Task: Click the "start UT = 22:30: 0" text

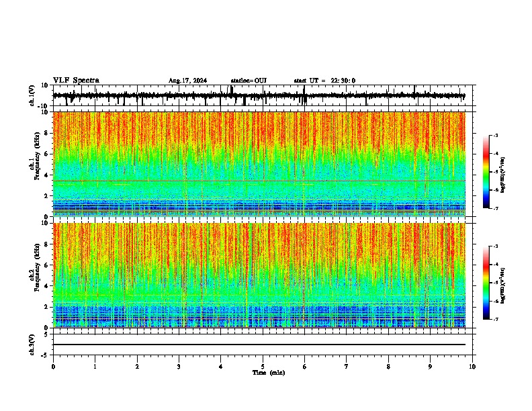Action: coord(324,81)
